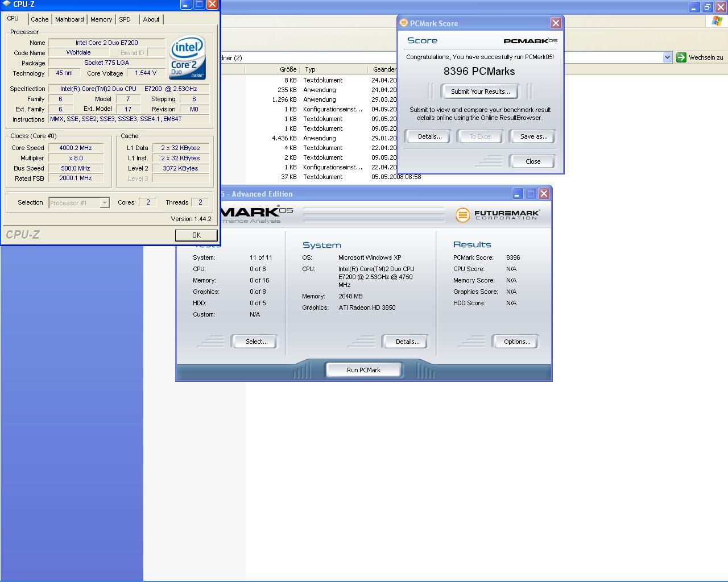728x582 pixels.
Task: Switch to the Memory tab in CPU-Z
Action: point(101,19)
